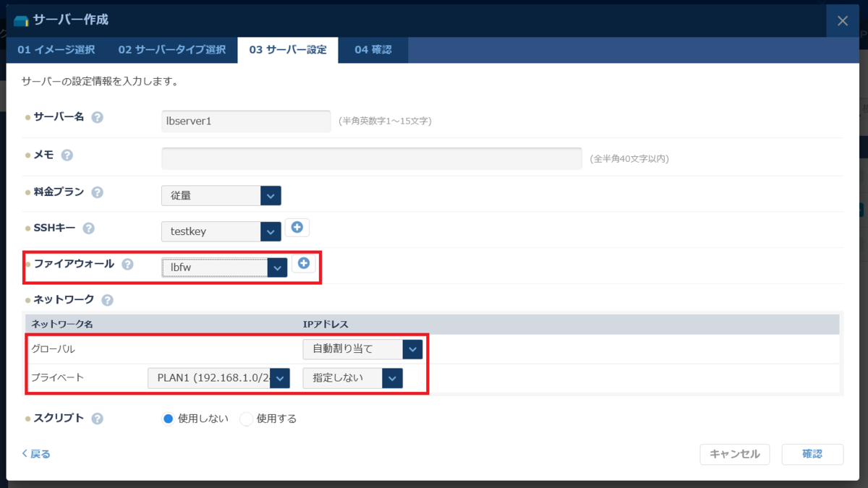Go to 04 確認 tab
The image size is (868, 488).
click(x=373, y=50)
